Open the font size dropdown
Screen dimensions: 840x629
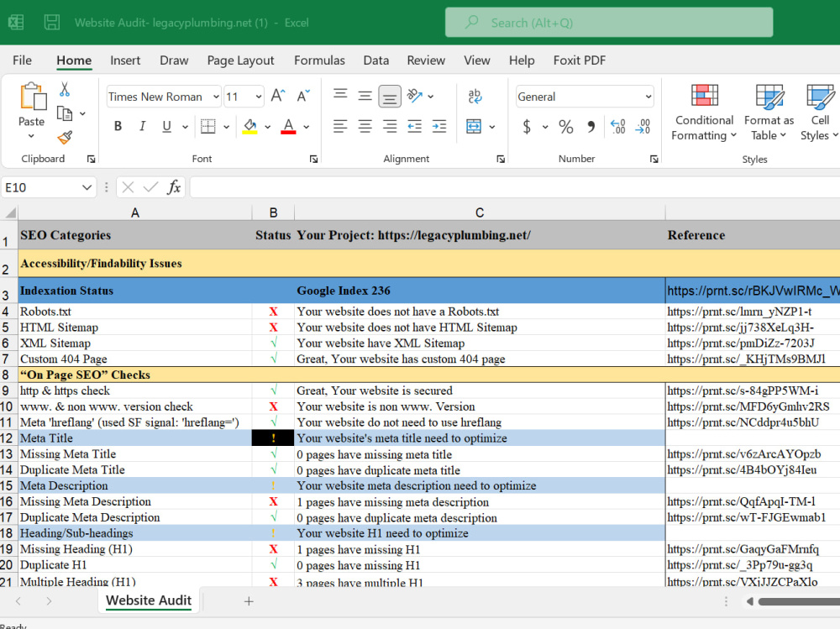tap(259, 97)
